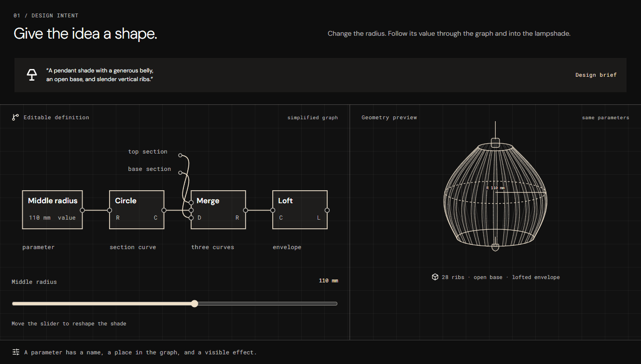Click the 'Design brief' label

[596, 75]
